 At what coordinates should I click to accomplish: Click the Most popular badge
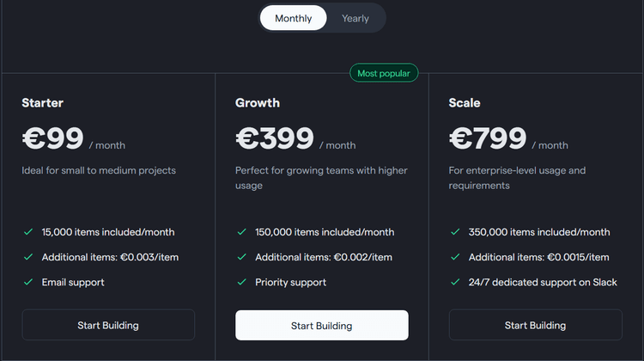pyautogui.click(x=384, y=73)
